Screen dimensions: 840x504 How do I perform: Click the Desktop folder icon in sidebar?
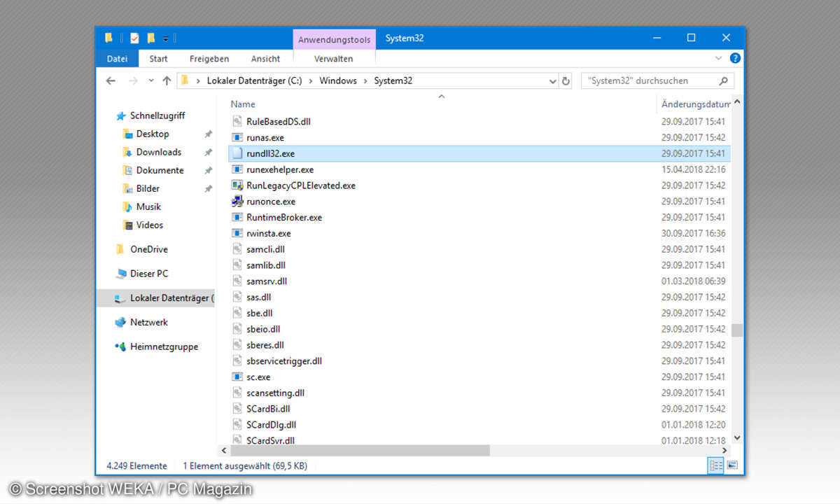pyautogui.click(x=127, y=134)
